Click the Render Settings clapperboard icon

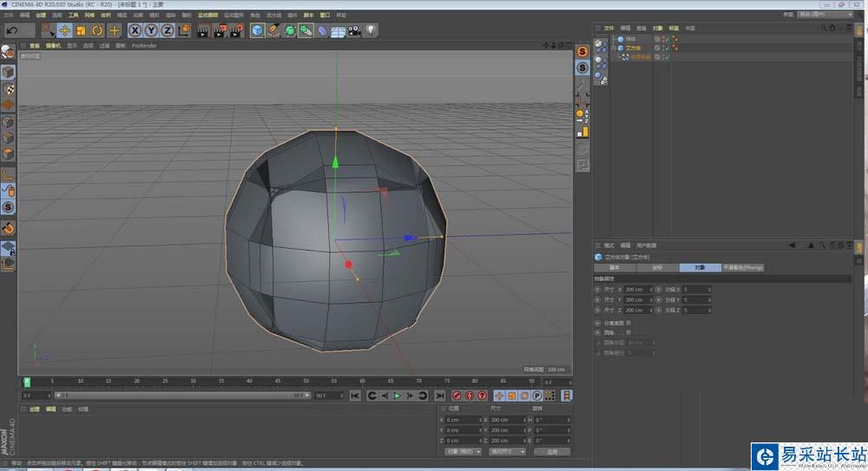tap(234, 30)
